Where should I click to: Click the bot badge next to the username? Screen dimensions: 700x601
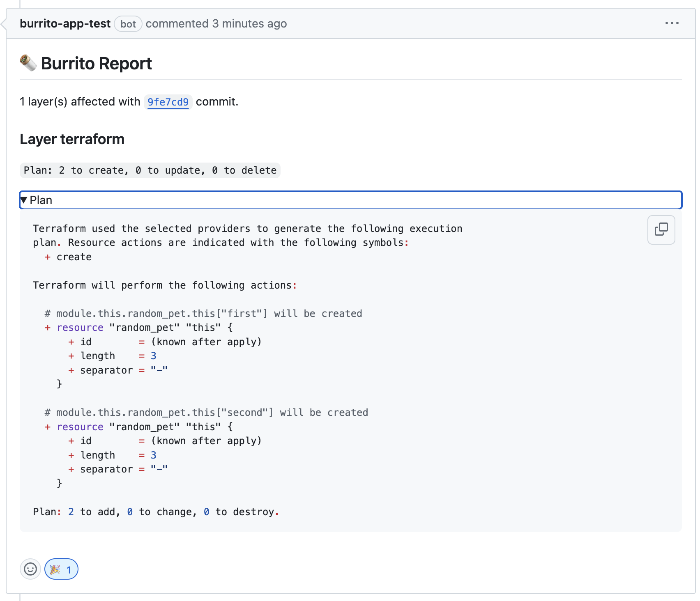(128, 24)
